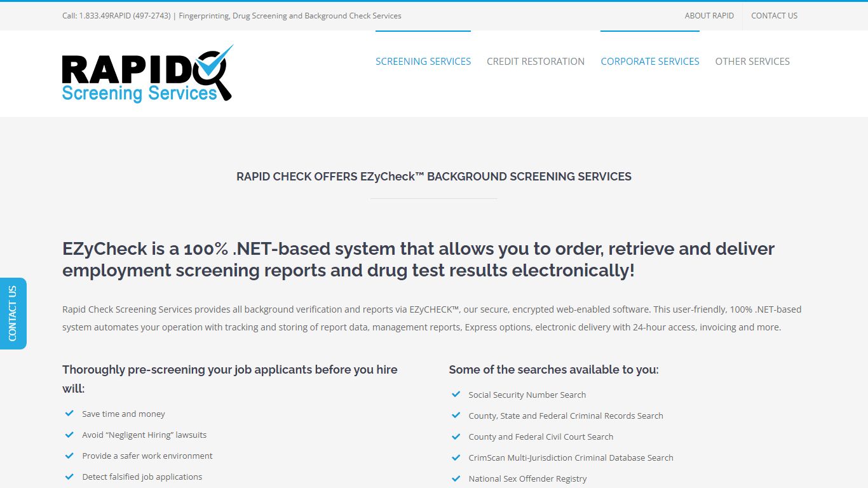Click checkmark icon beside Avoid Negligent Hiring lawsuits
This screenshot has width=868, height=488.
click(x=70, y=434)
